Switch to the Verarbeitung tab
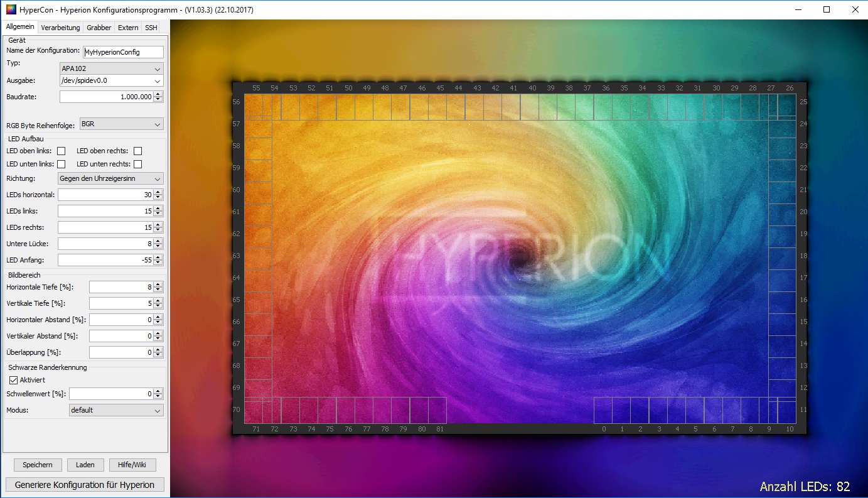Screen dimensions: 868x498 coord(60,27)
